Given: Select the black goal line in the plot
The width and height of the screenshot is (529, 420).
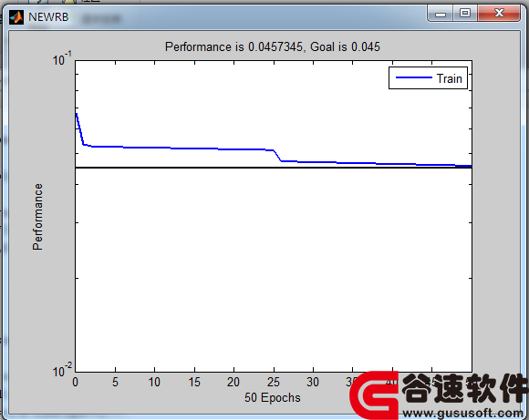Looking at the screenshot, I should (274, 168).
